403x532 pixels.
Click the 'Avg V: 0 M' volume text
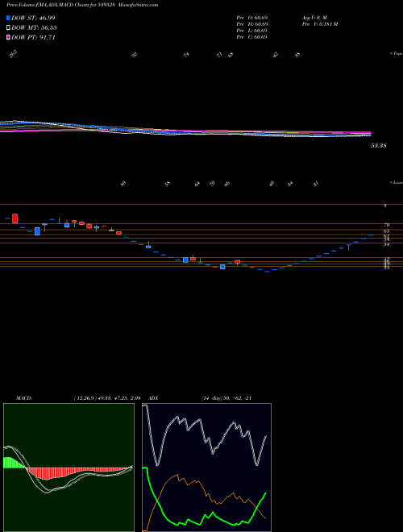(314, 17)
